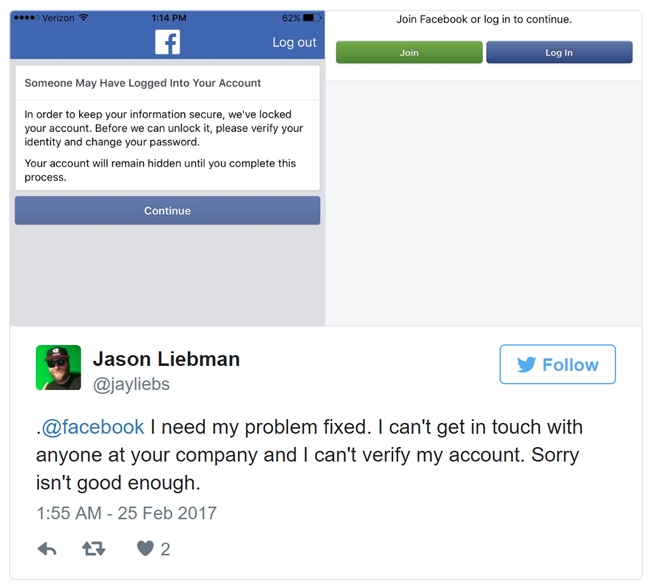This screenshot has height=588, width=650.
Task: Reply to the tweet using the arrow icon
Action: pos(47,548)
